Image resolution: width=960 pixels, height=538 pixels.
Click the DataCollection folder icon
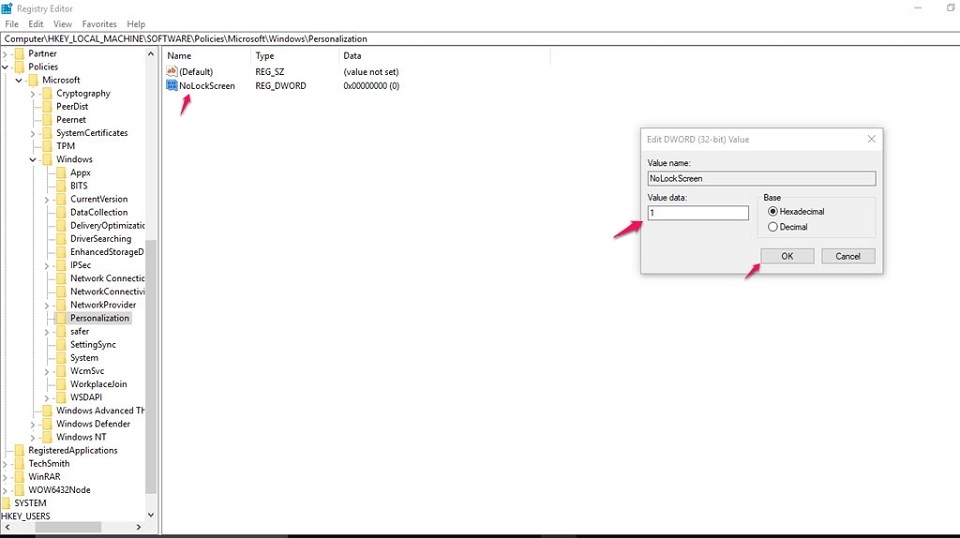point(61,212)
